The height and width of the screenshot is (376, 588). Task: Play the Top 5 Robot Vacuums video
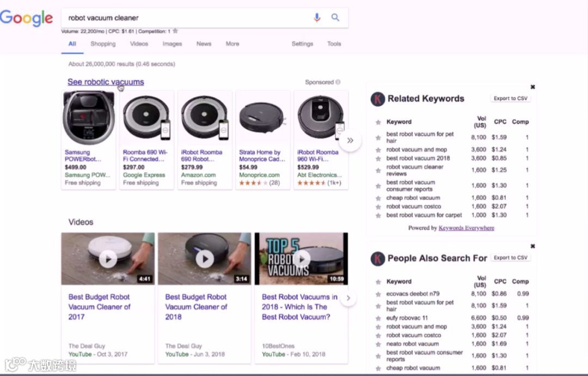(x=301, y=259)
